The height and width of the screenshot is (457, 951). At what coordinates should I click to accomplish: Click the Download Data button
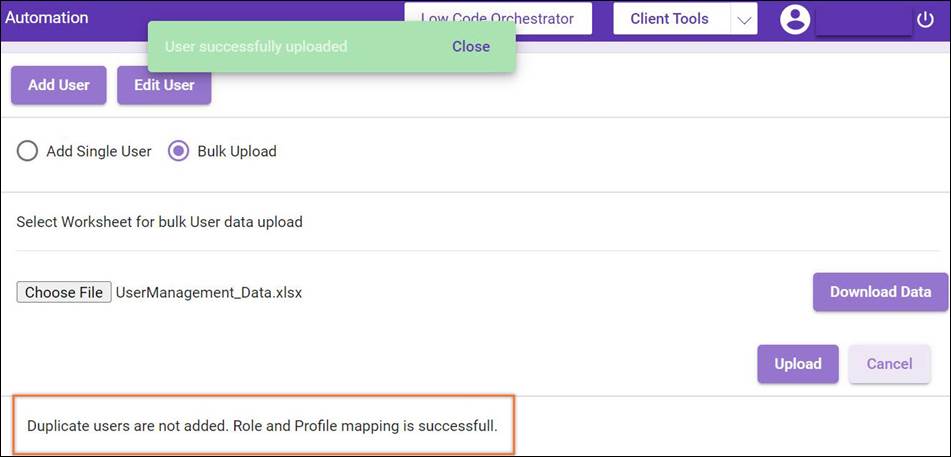881,292
